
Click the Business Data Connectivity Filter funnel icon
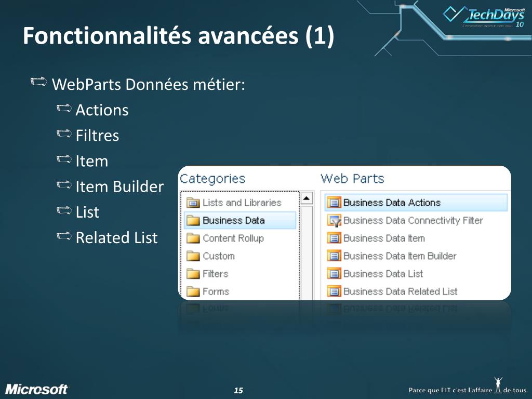pyautogui.click(x=334, y=220)
